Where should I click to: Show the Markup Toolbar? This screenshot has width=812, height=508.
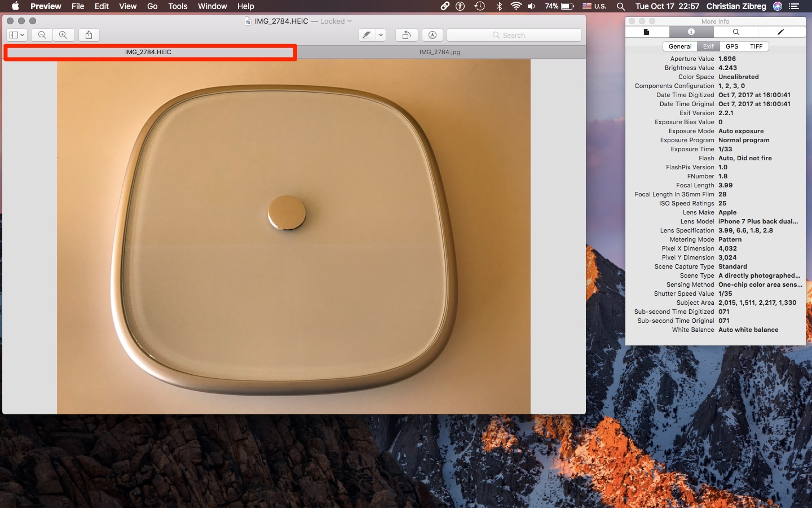click(433, 35)
